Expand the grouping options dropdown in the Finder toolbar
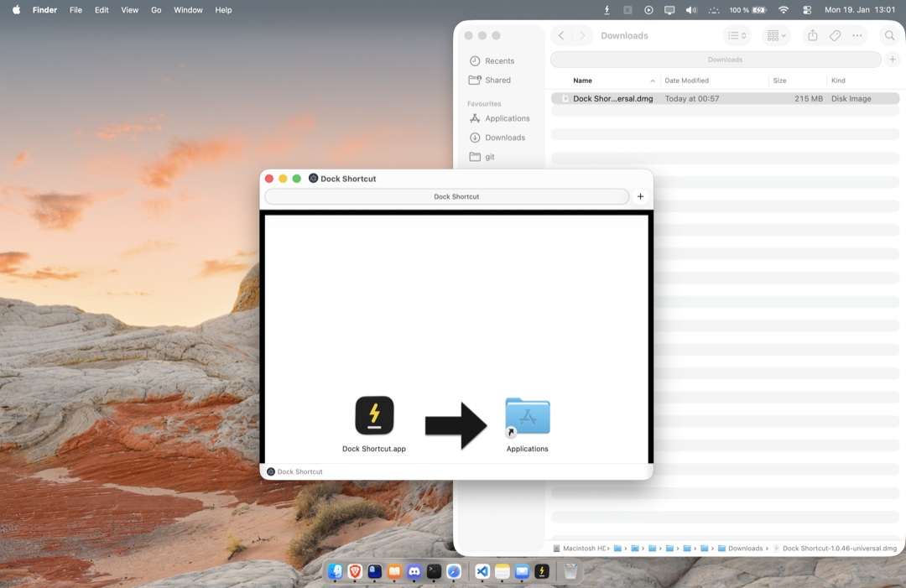The image size is (906, 588). [x=775, y=35]
